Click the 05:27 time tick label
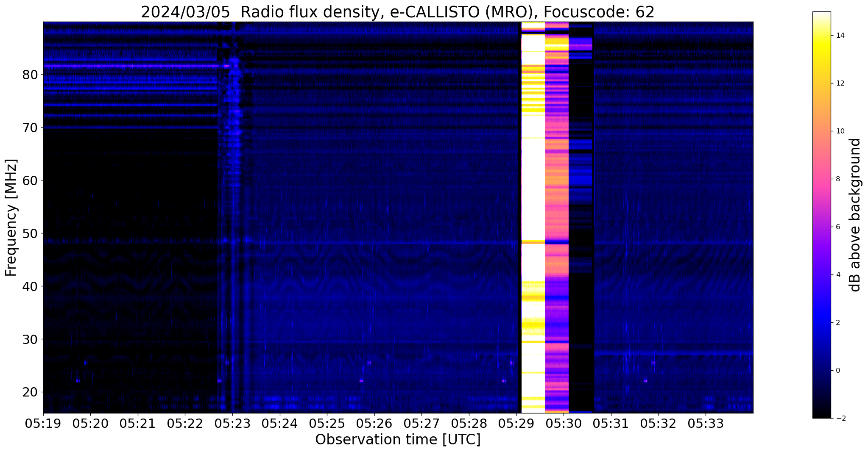868x452 pixels. tap(421, 423)
